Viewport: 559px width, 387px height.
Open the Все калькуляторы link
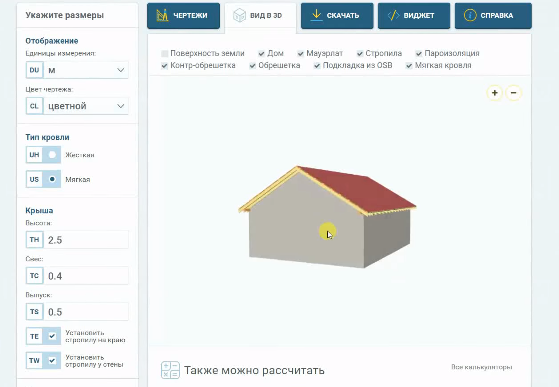pos(482,367)
